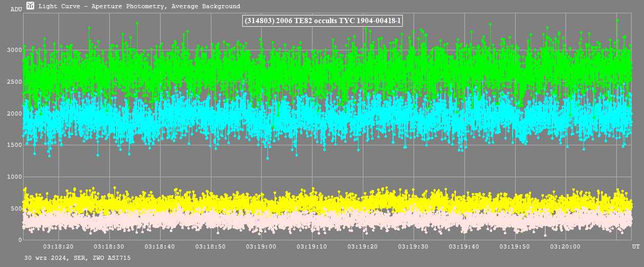
Task: Click the Tangra app icon in title
Action: (x=30, y=6)
